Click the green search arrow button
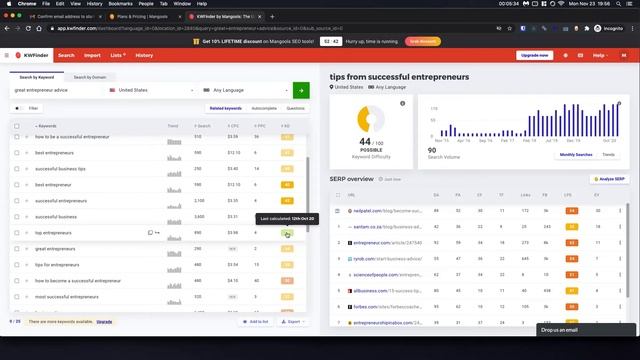640x360 pixels. click(301, 90)
